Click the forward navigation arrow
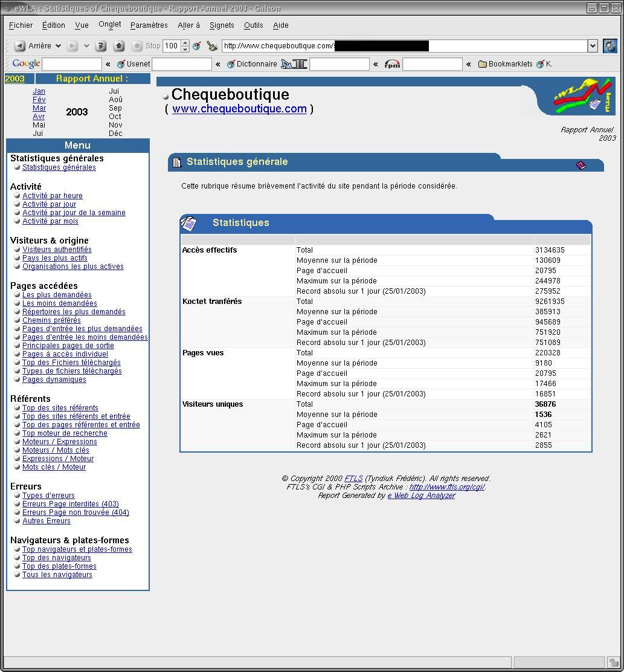Image resolution: width=624 pixels, height=672 pixels. point(72,45)
